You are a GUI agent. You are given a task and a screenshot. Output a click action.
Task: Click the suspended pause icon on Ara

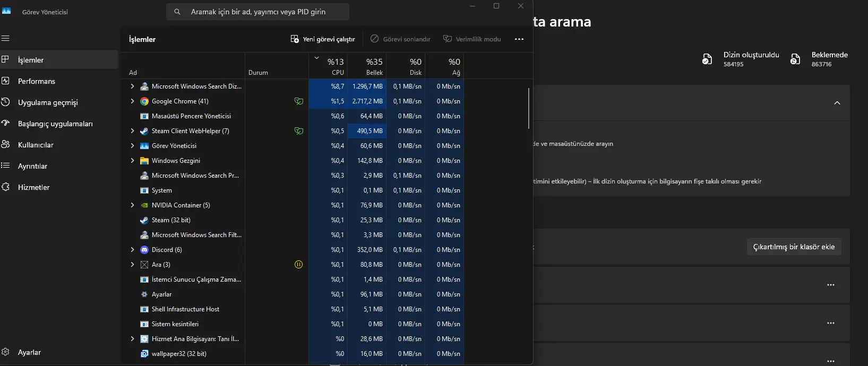click(x=299, y=265)
